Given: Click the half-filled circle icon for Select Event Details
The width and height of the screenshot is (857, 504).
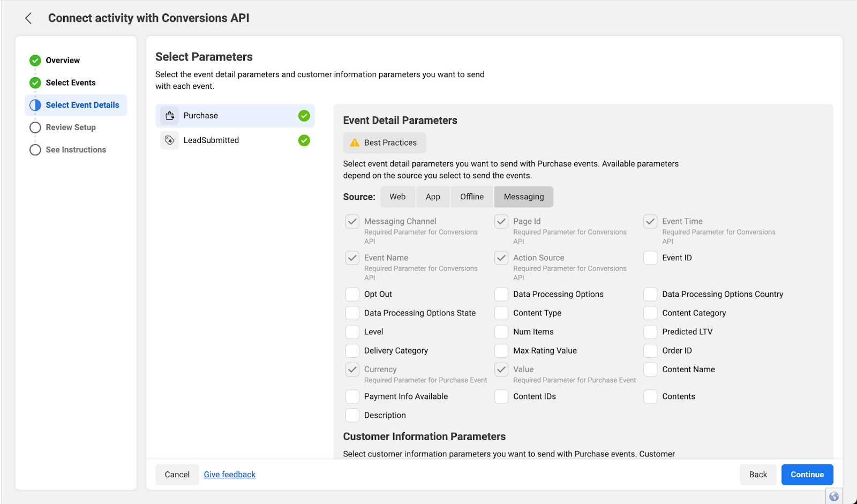Looking at the screenshot, I should [x=35, y=106].
